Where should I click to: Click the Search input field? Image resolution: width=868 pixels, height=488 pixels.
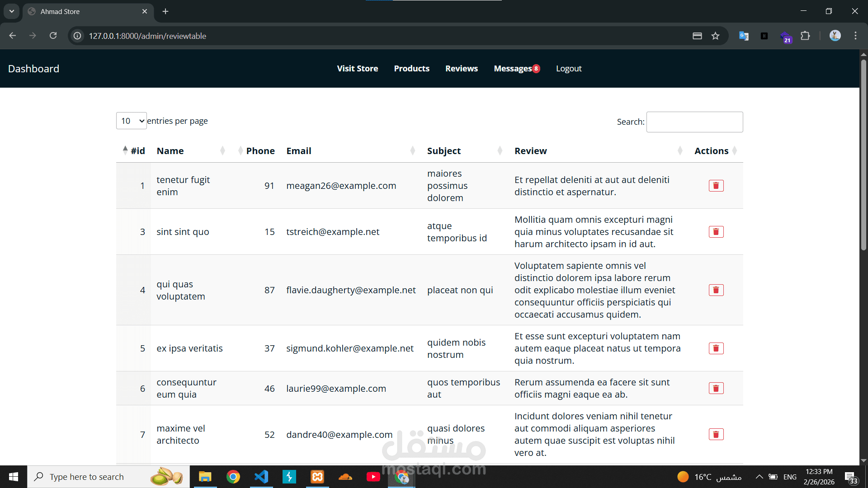pos(694,122)
